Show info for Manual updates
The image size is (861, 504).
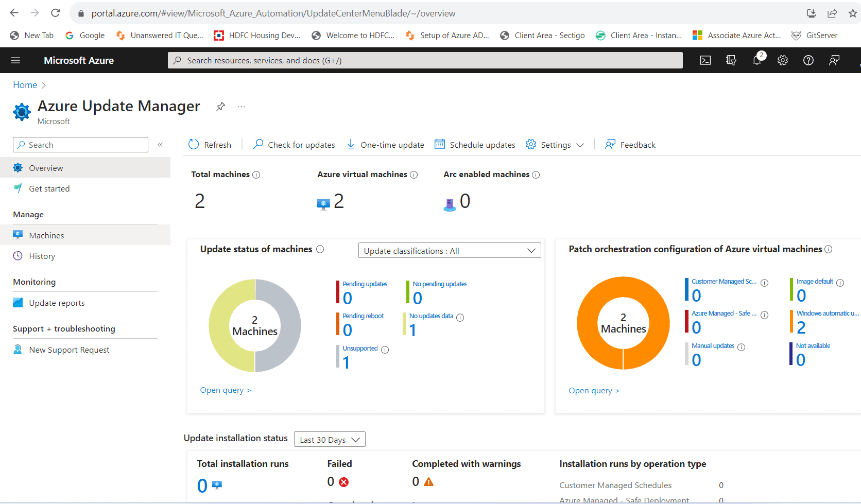point(742,347)
